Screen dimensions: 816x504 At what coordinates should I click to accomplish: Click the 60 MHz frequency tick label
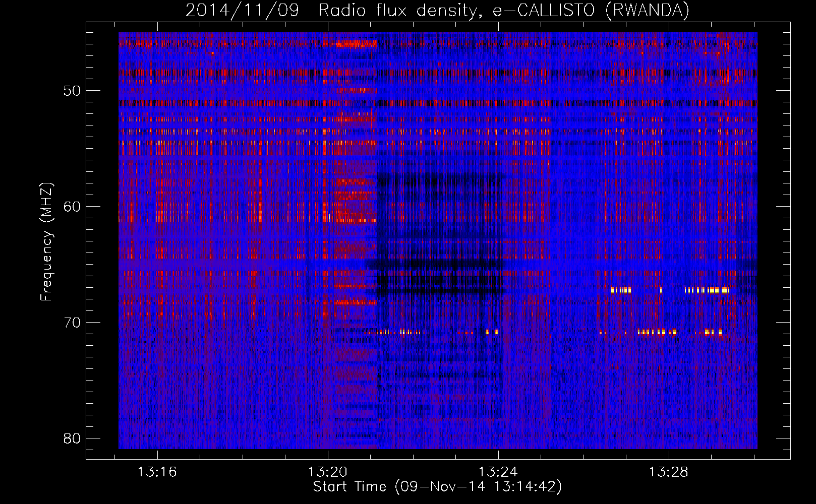pyautogui.click(x=72, y=207)
